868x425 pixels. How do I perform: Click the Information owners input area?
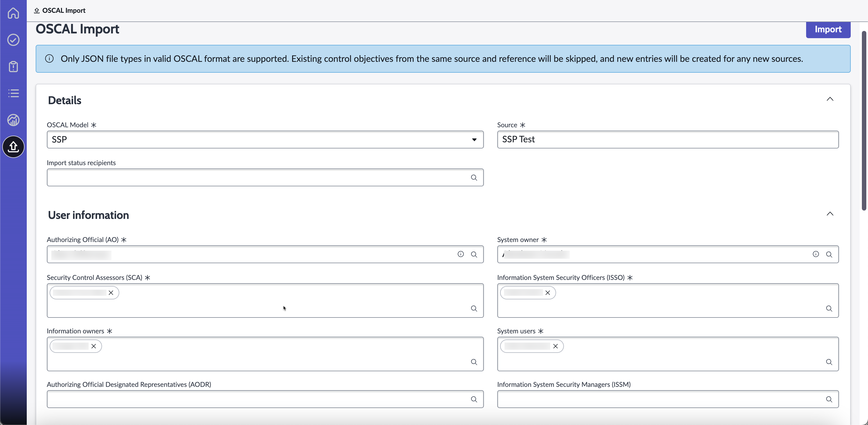[x=265, y=354]
